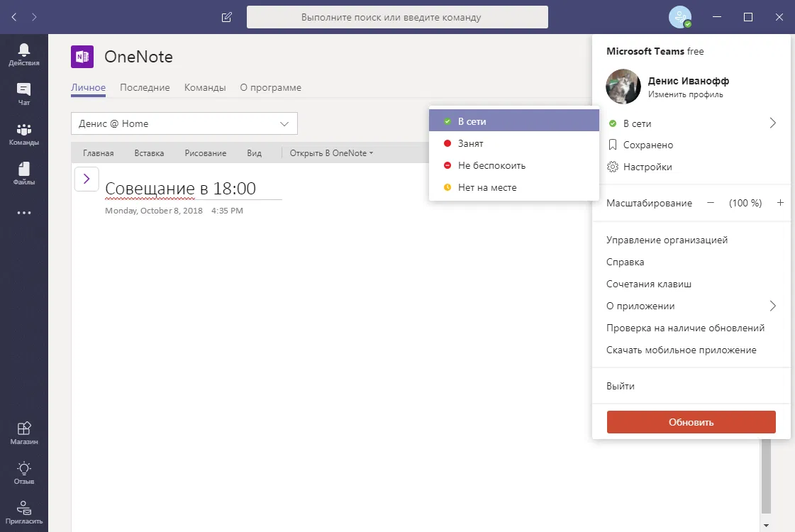795x532 pixels.
Task: Click the profile photo of Денис Иванофф
Action: 623,87
